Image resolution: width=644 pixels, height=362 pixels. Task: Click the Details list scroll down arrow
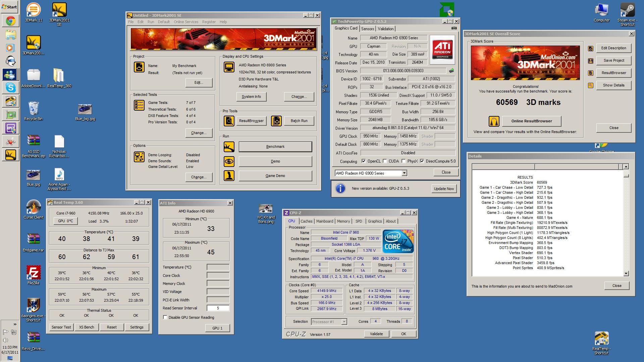[626, 274]
